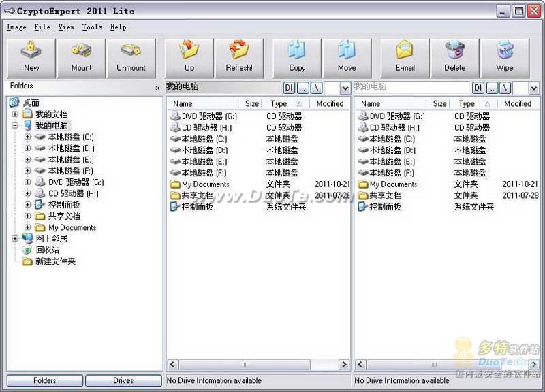This screenshot has height=392, width=545.
Task: Expand 本地磁盘 (F:) tree node
Action: pos(27,171)
